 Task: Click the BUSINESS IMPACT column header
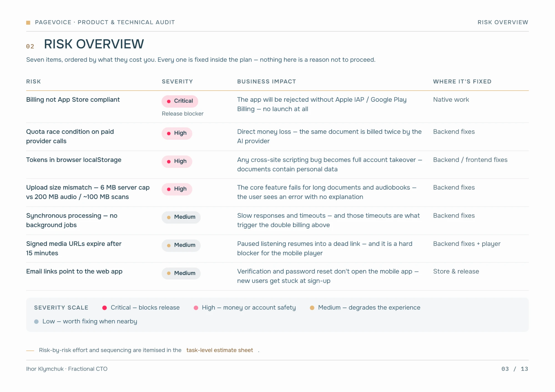266,82
